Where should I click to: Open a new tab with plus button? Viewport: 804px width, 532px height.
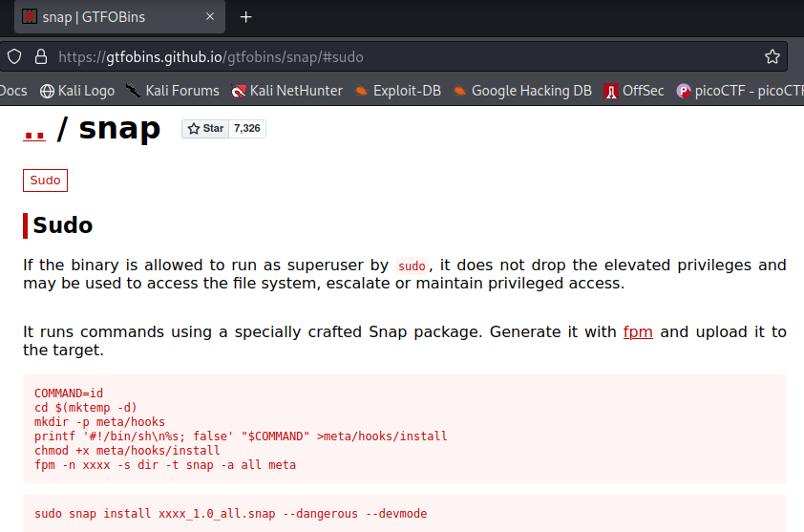pos(246,17)
